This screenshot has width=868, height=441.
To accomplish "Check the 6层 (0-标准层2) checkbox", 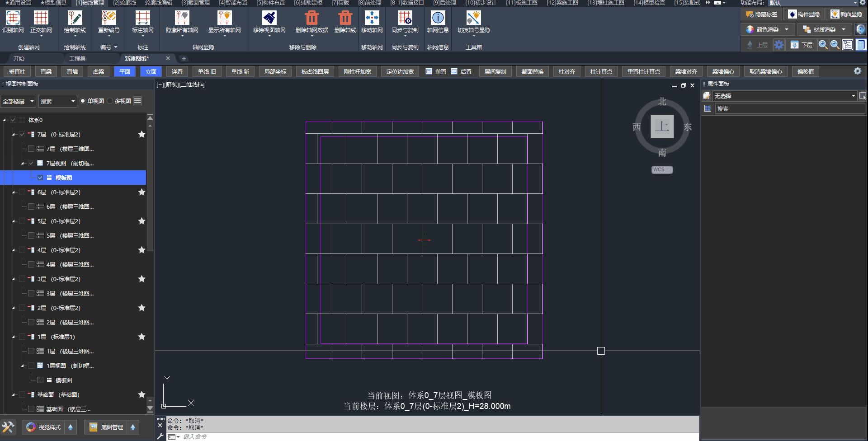I will point(22,192).
